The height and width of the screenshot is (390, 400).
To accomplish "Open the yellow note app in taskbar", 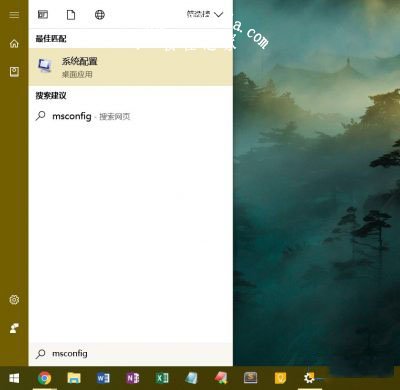I will pyautogui.click(x=280, y=378).
